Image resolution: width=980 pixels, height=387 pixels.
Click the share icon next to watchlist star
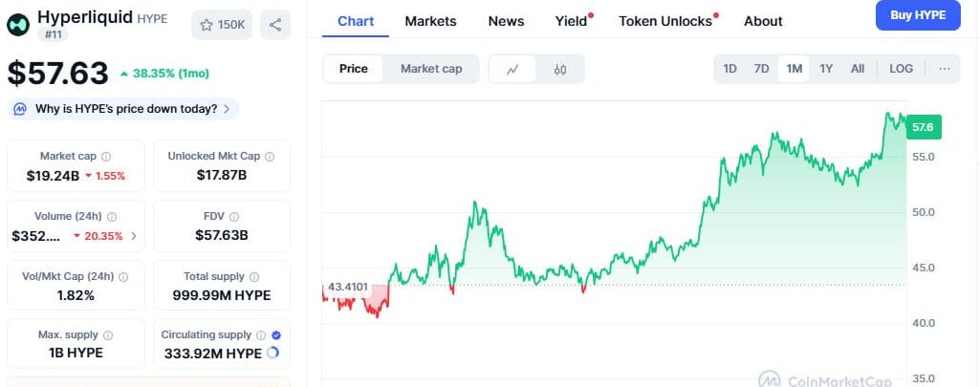[275, 25]
